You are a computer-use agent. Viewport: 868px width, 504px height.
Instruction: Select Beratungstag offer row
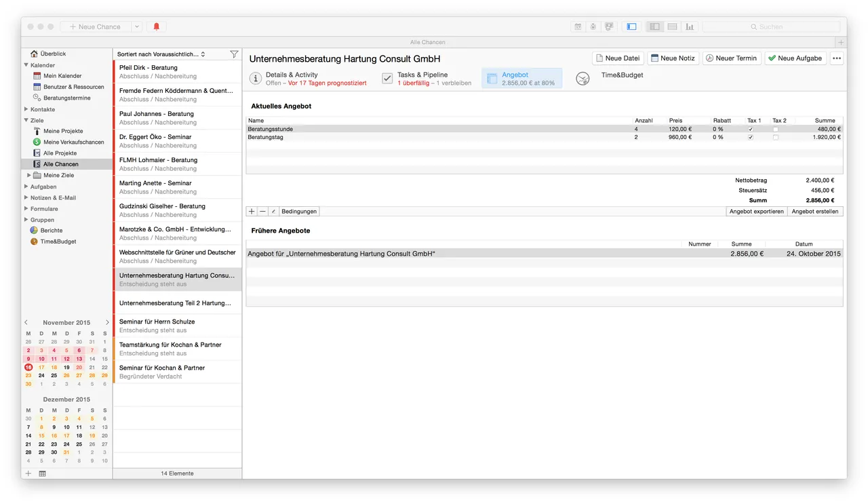545,137
